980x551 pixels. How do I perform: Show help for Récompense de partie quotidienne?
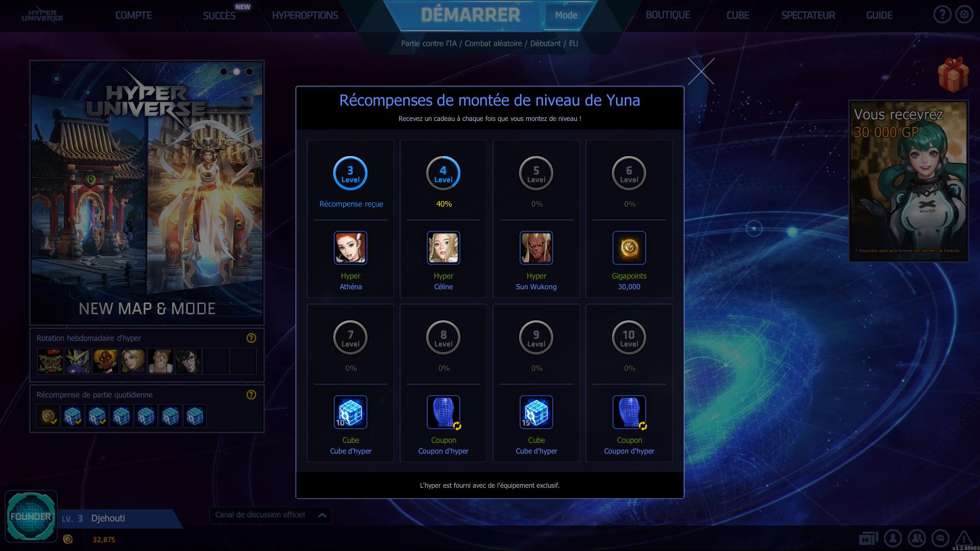coord(251,395)
